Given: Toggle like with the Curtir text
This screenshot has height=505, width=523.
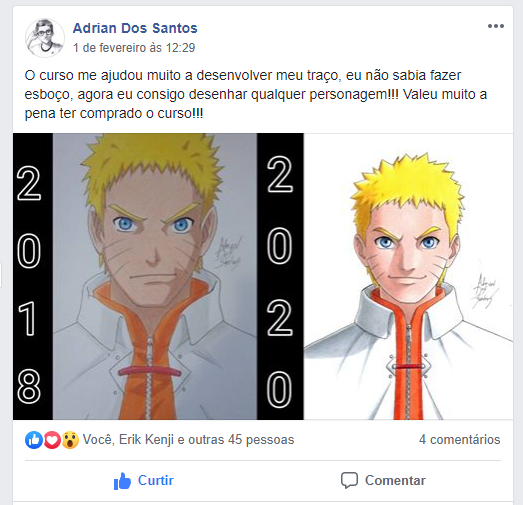Looking at the screenshot, I should point(156,481).
